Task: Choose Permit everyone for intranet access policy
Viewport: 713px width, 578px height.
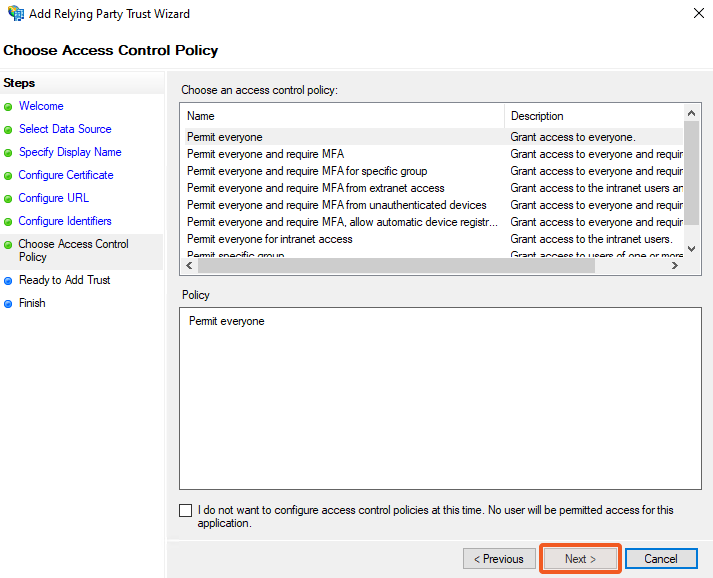Action: click(269, 239)
